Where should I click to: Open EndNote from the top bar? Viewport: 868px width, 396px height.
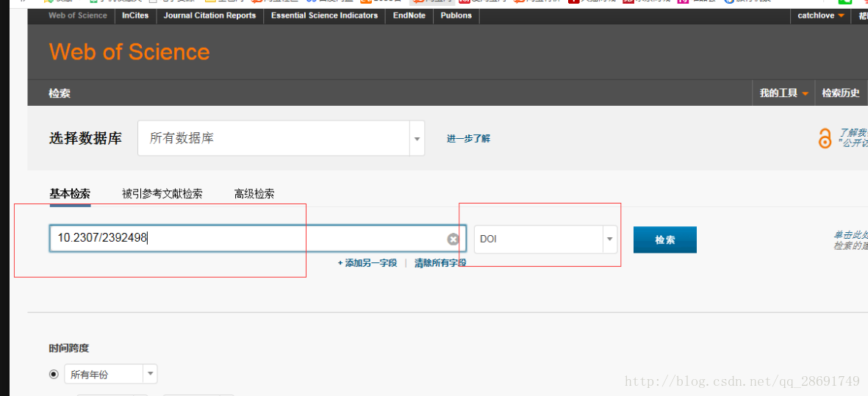tap(409, 15)
